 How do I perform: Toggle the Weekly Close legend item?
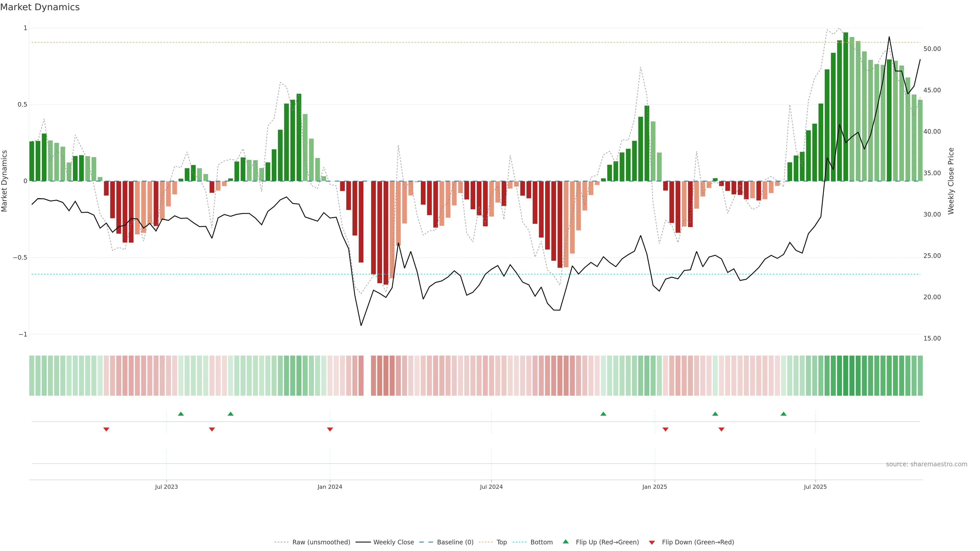click(393, 542)
